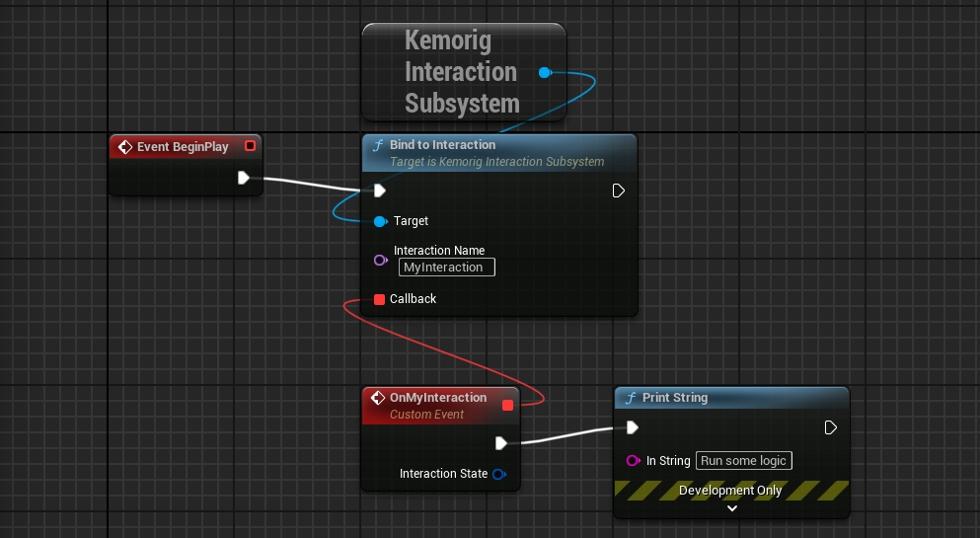Click the Event BeginPlay red delegate pin
980x538 pixels.
pos(250,146)
